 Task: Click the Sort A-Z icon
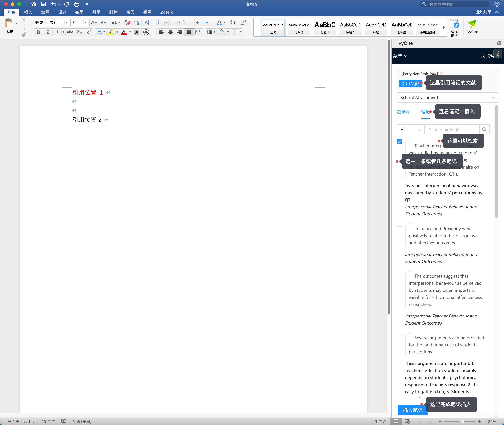(233, 22)
